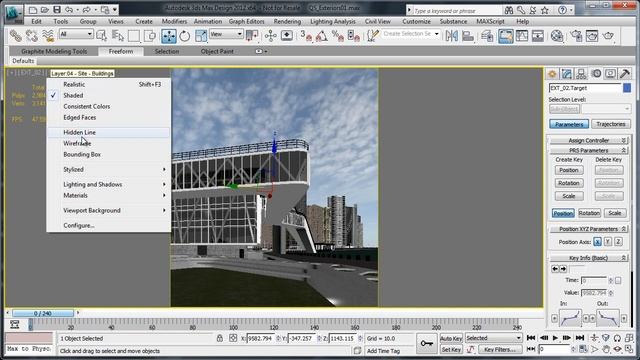Expand the Stylized submenu

click(x=109, y=169)
